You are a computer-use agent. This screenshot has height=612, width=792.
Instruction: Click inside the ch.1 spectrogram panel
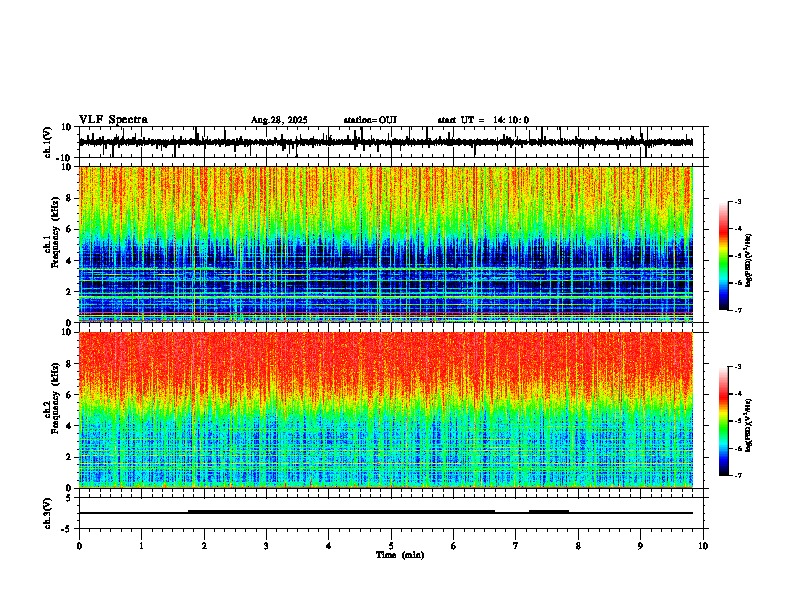pos(386,244)
